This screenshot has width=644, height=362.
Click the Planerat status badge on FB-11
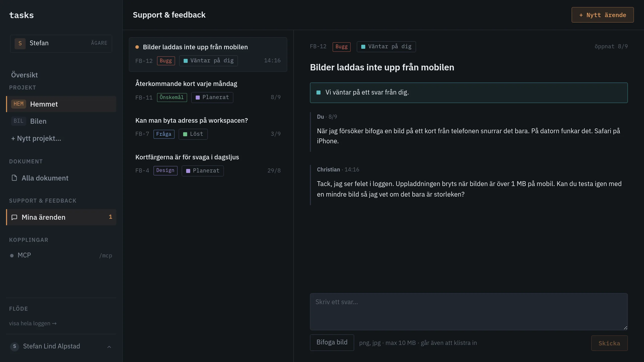point(212,98)
